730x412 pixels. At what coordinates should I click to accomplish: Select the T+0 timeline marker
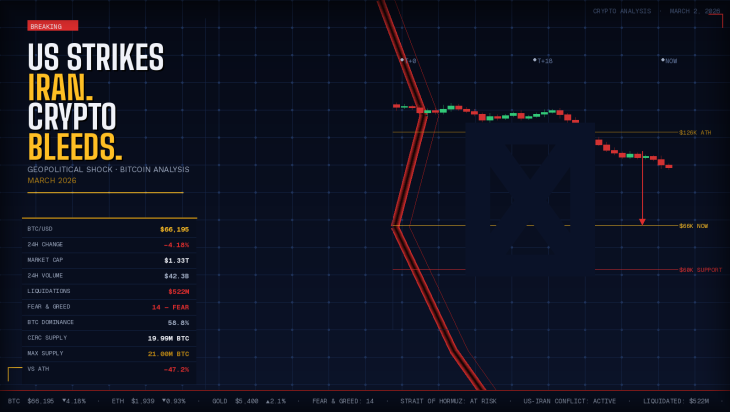click(x=408, y=60)
